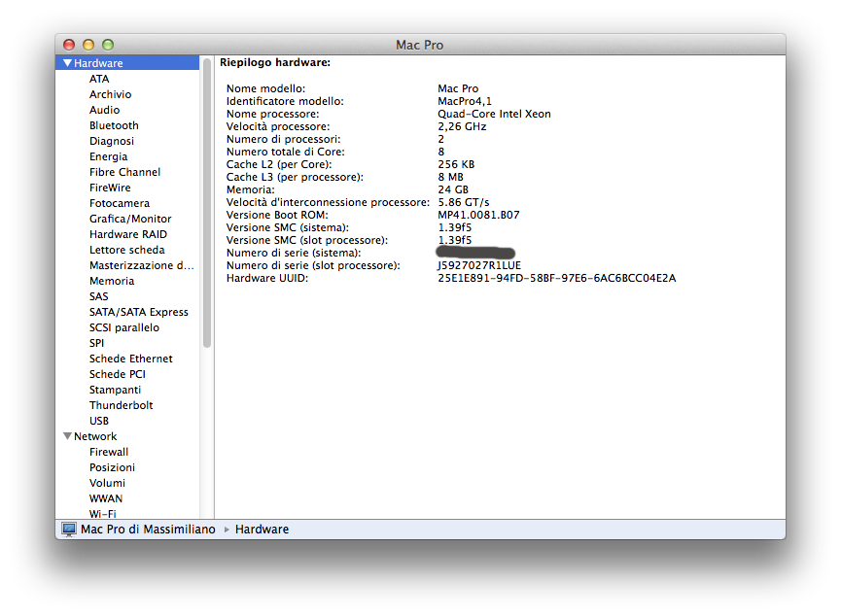The width and height of the screenshot is (841, 616).
Task: Click 'Versione SMC (slot processore):' label
Action: pyautogui.click(x=307, y=240)
